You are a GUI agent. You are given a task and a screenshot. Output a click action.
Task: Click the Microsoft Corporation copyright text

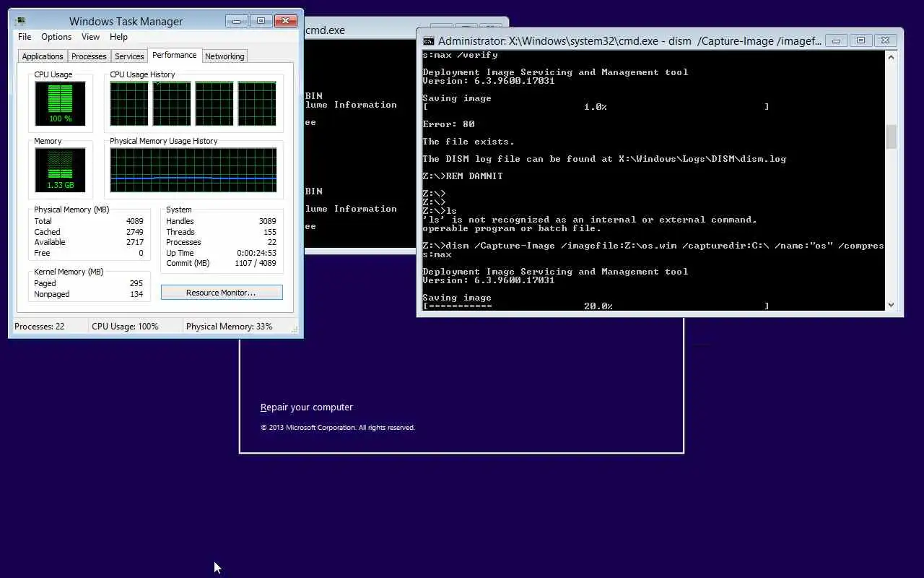[x=338, y=428]
